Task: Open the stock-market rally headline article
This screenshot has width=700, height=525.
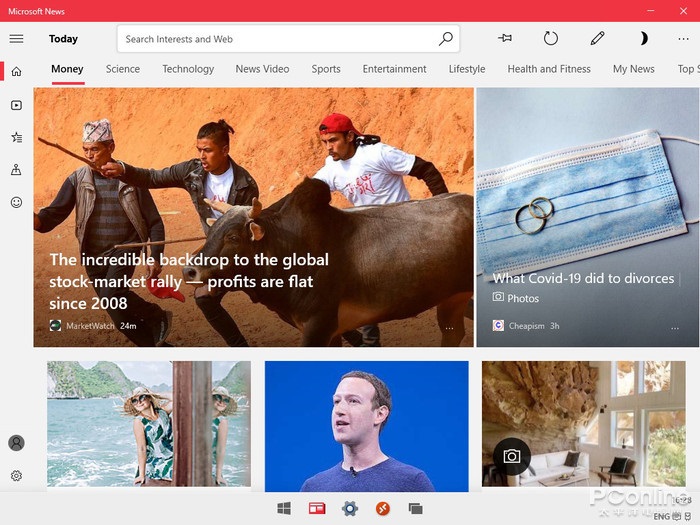Action: pos(189,281)
